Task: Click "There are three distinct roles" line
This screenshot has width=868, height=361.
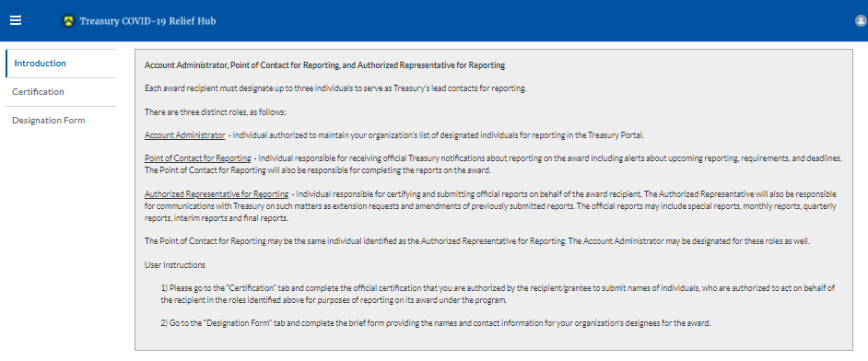Action: (215, 112)
